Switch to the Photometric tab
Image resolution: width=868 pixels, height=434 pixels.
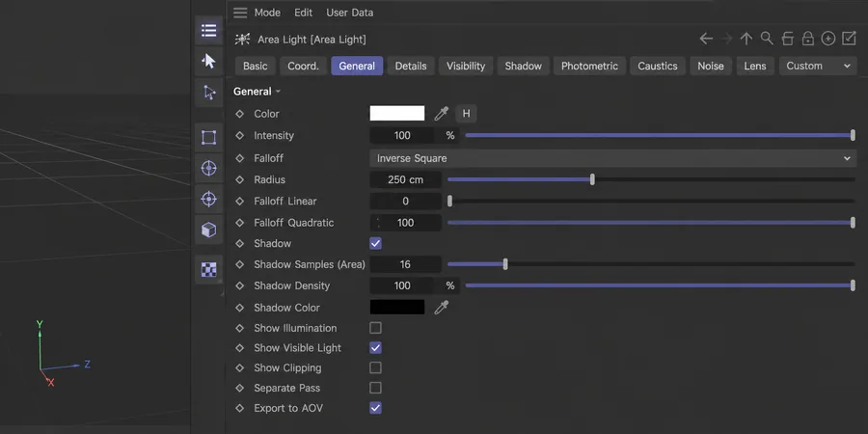pos(589,66)
